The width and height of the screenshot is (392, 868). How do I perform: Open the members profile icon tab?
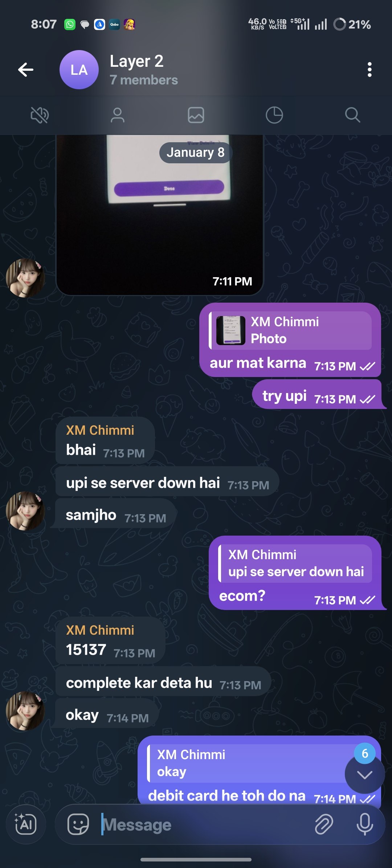(118, 115)
